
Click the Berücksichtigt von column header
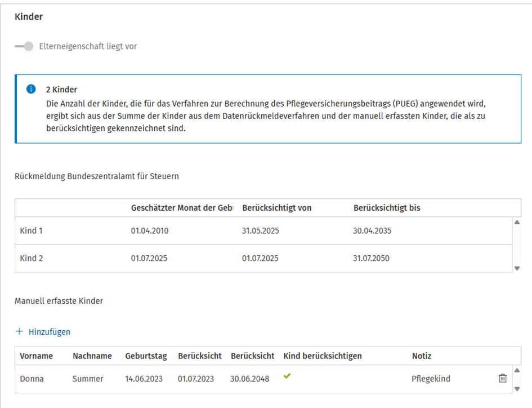pos(277,208)
